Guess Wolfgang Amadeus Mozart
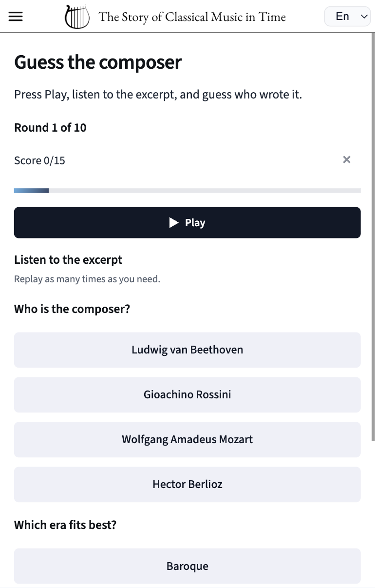 187,439
